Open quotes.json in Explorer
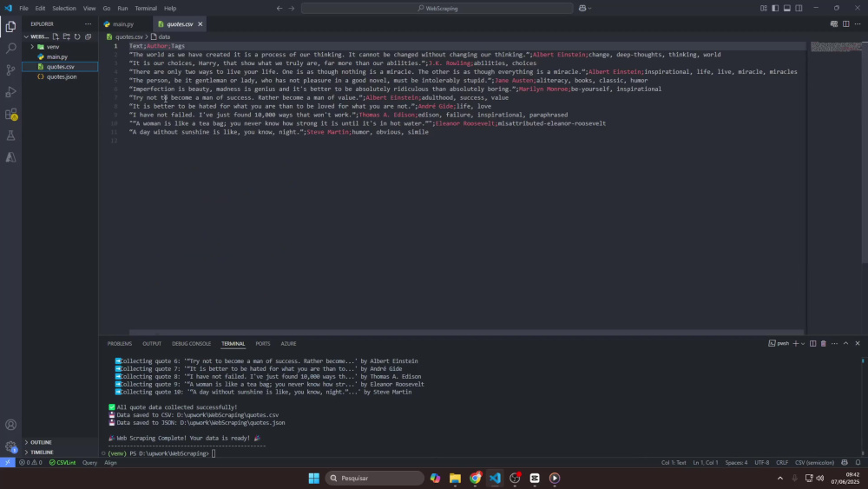This screenshot has width=868, height=489. point(60,77)
